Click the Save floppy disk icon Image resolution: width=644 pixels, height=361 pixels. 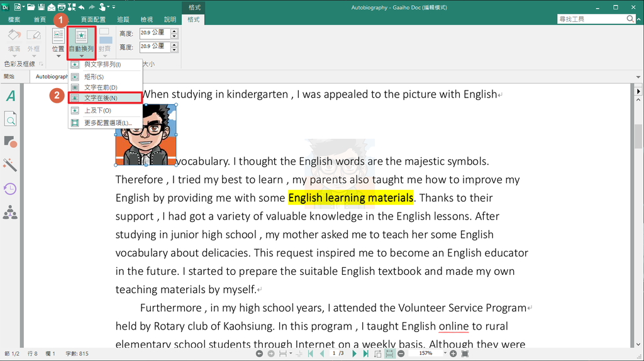41,7
